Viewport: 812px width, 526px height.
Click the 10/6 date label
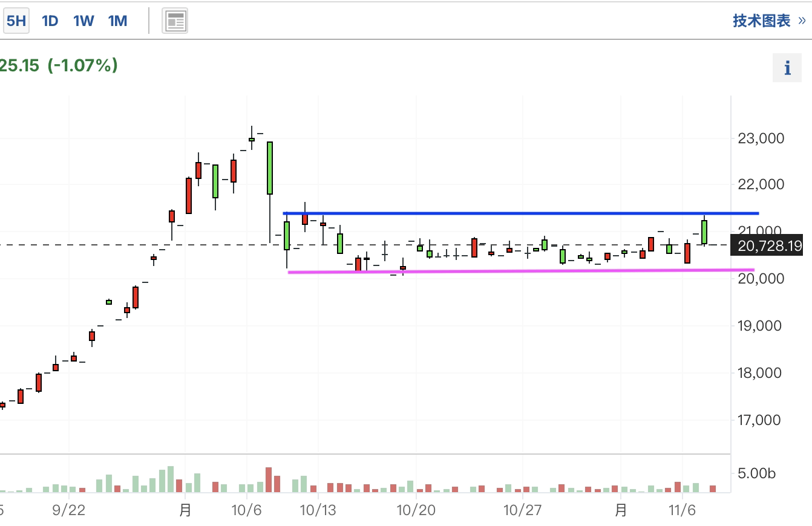pyautogui.click(x=246, y=510)
